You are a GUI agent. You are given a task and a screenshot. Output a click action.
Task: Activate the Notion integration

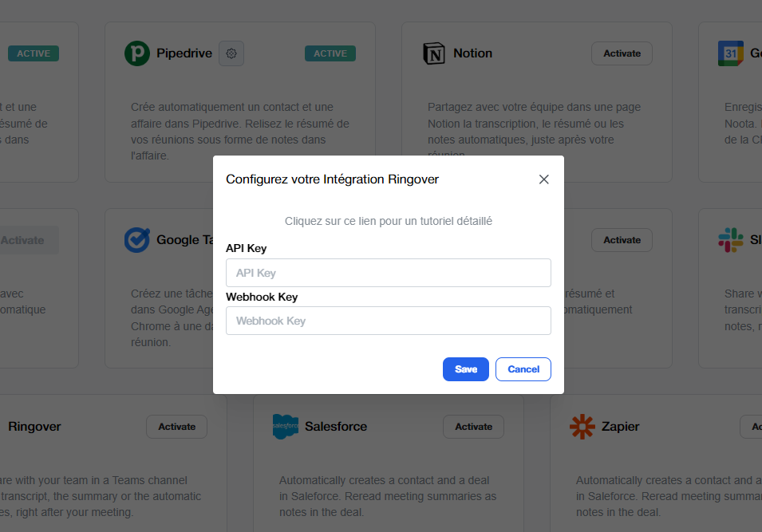(x=622, y=53)
